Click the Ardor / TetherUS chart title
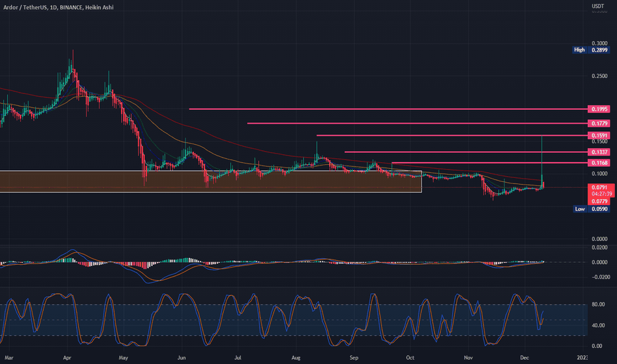Screen dimensions: 617x364 tap(58, 7)
